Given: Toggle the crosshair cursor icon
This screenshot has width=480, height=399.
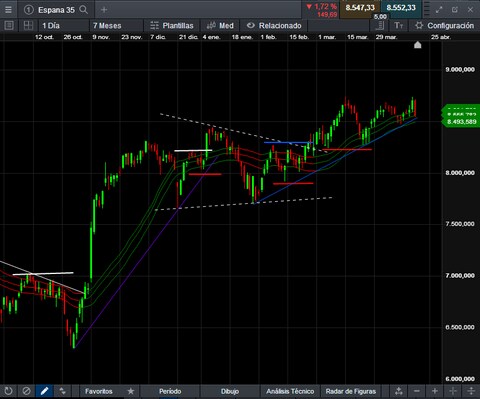Looking at the screenshot, I should (x=453, y=391).
